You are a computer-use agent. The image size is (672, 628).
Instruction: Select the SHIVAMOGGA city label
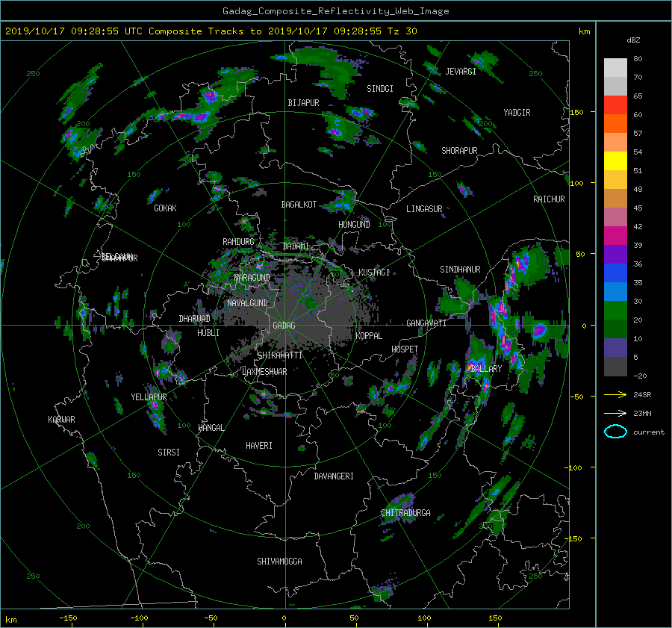coord(279,561)
